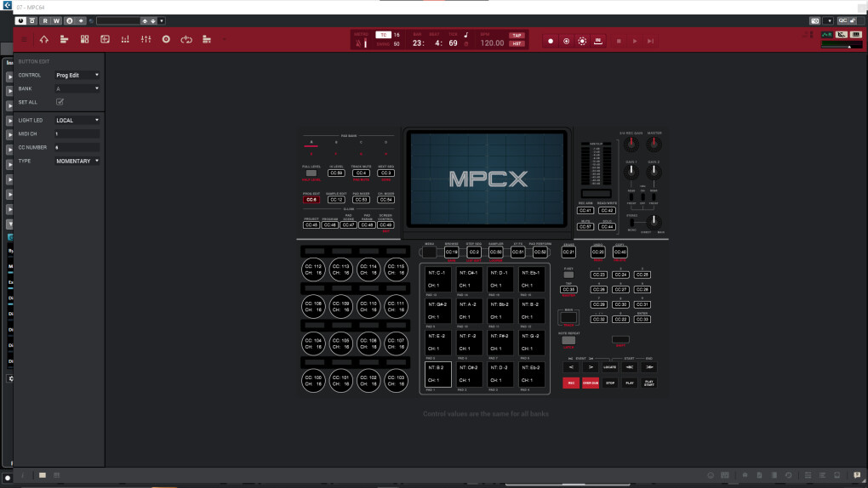
Task: Click the MASTER volume knob
Action: 654,145
